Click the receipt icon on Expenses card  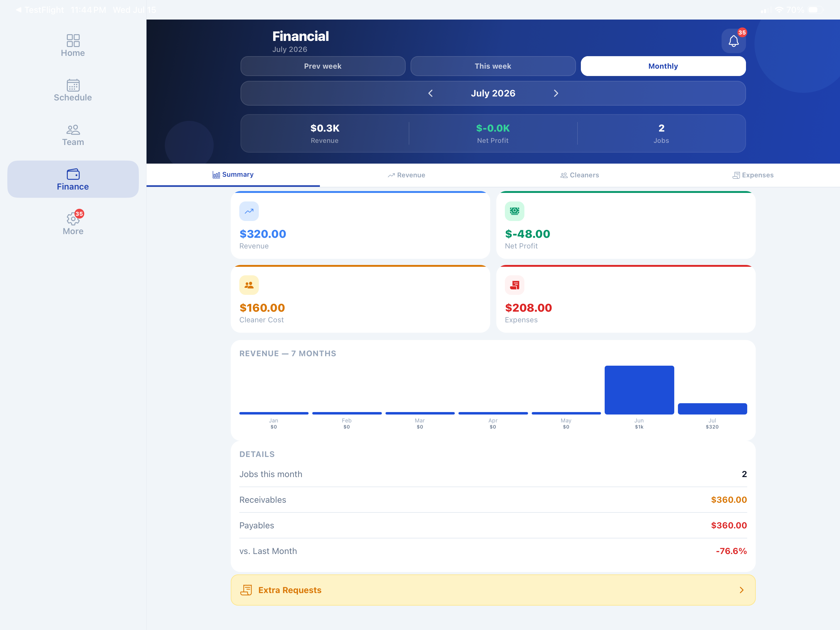[514, 285]
